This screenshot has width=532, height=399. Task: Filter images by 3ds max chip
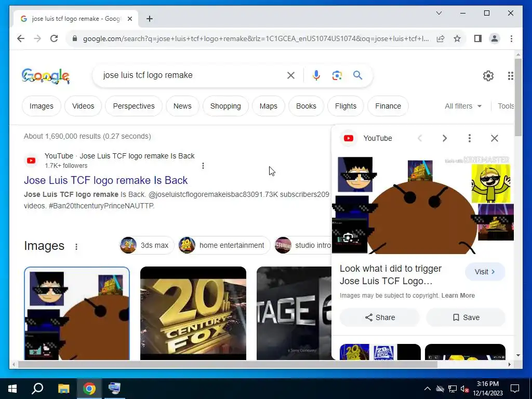tap(147, 245)
